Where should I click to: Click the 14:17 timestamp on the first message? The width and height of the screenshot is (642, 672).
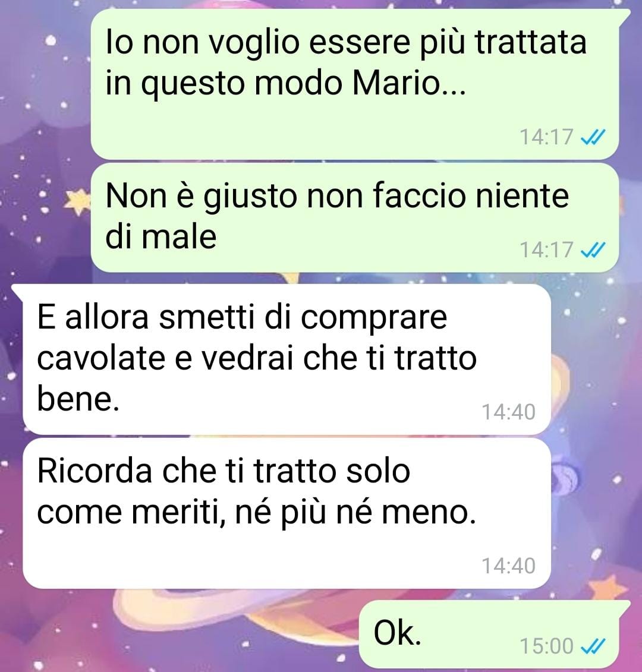[x=546, y=137]
